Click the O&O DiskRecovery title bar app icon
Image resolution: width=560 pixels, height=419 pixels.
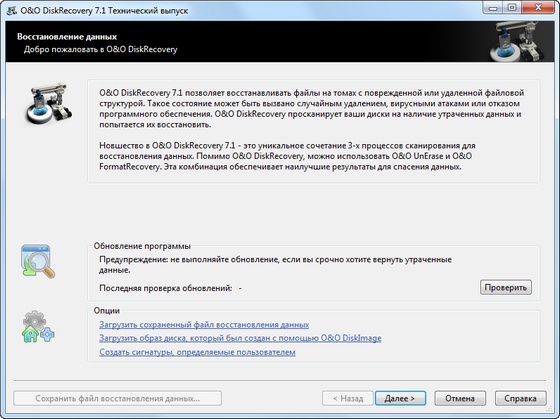pos(11,10)
